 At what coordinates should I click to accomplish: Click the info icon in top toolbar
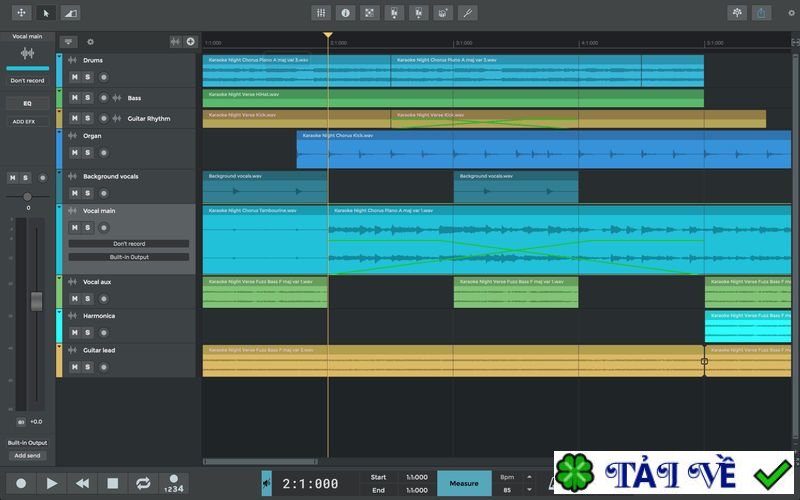[345, 13]
